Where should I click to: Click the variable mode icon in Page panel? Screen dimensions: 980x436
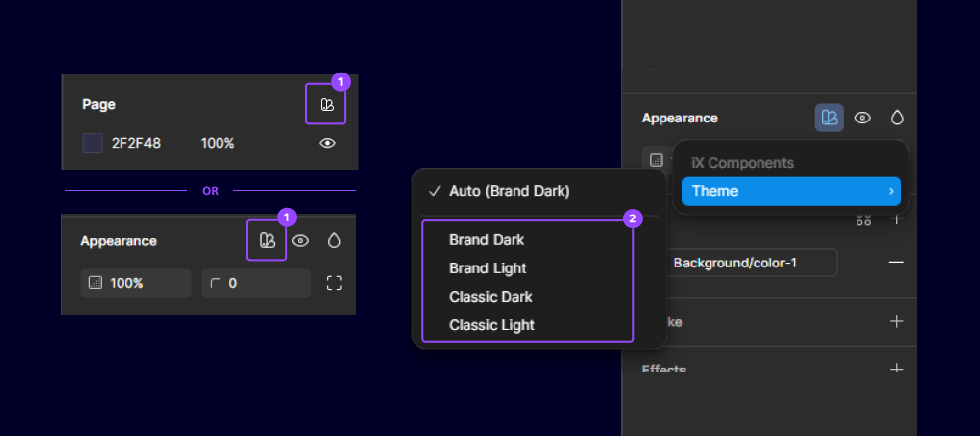click(327, 105)
